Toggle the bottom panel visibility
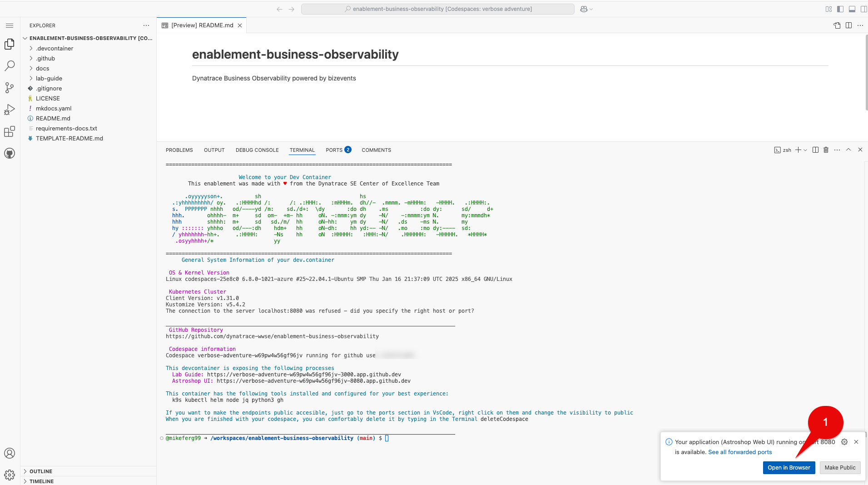868x485 pixels. tap(852, 9)
